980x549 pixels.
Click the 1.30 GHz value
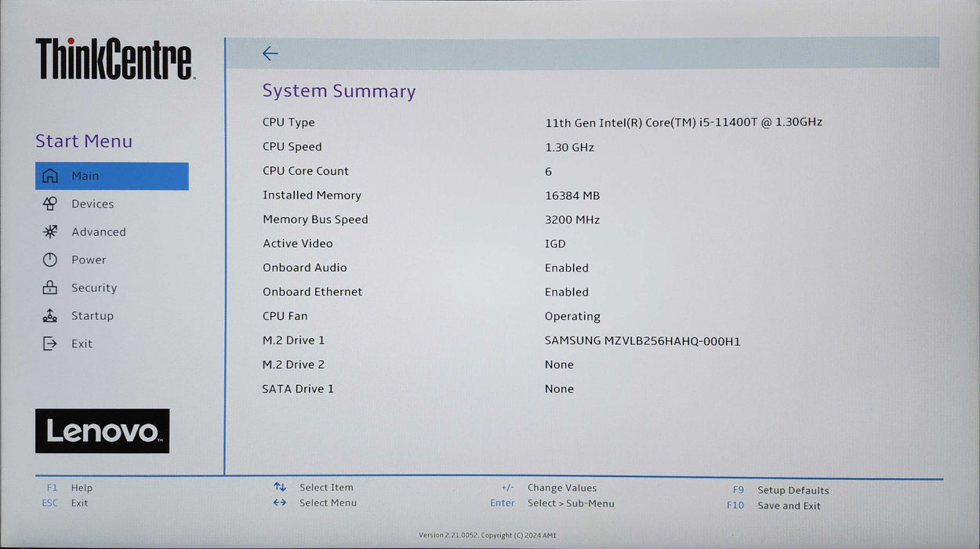tap(570, 147)
